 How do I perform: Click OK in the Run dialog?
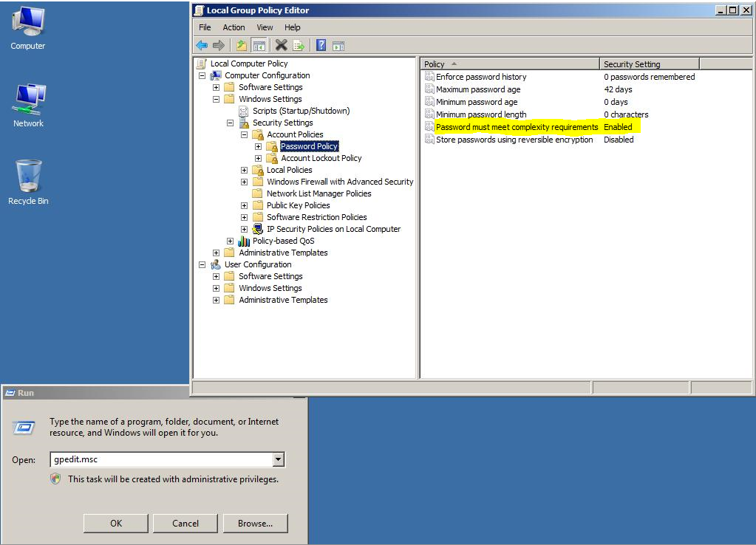(x=116, y=524)
